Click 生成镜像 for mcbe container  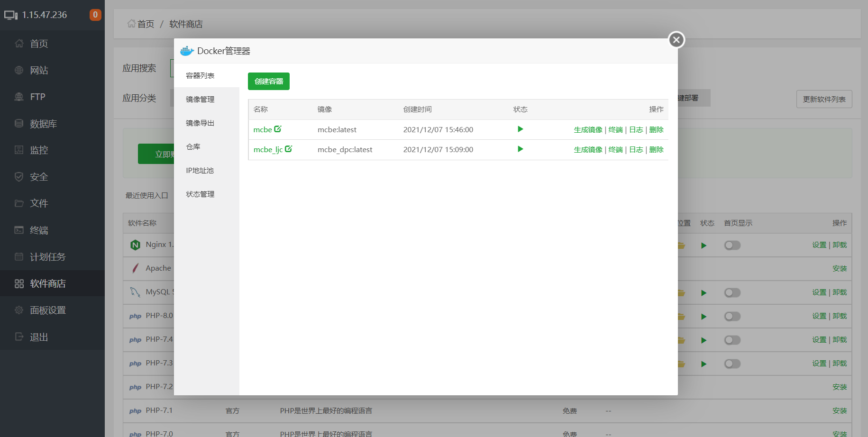(588, 129)
